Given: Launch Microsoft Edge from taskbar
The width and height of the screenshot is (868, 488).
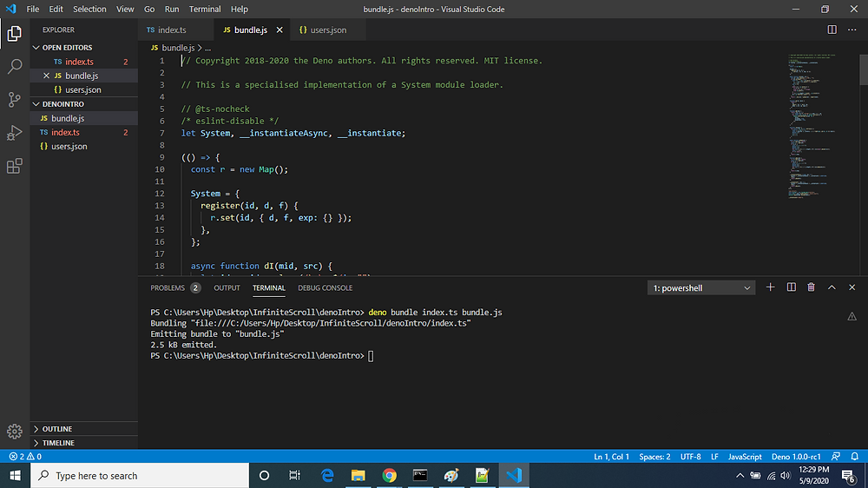Looking at the screenshot, I should [327, 475].
